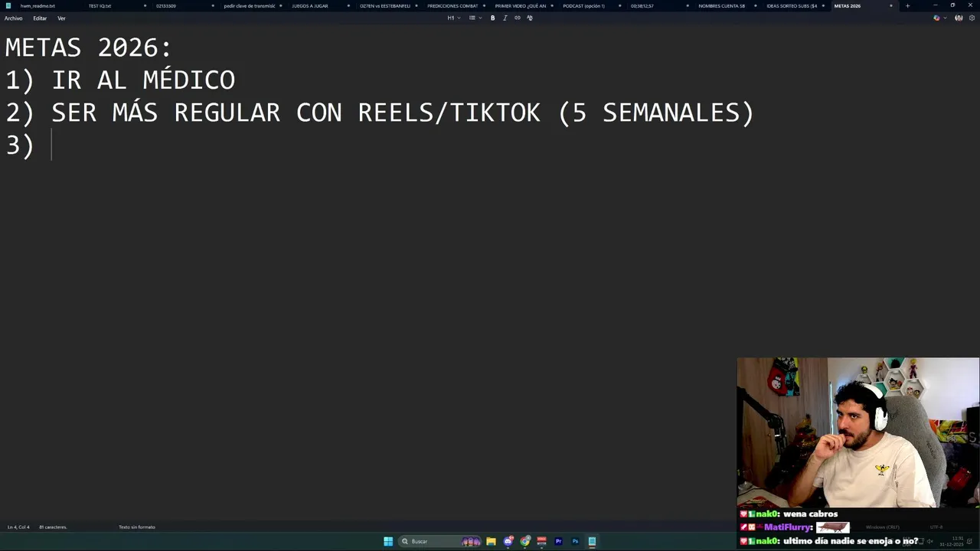Open the account avatar icon in Notepad
980x551 pixels.
959,18
